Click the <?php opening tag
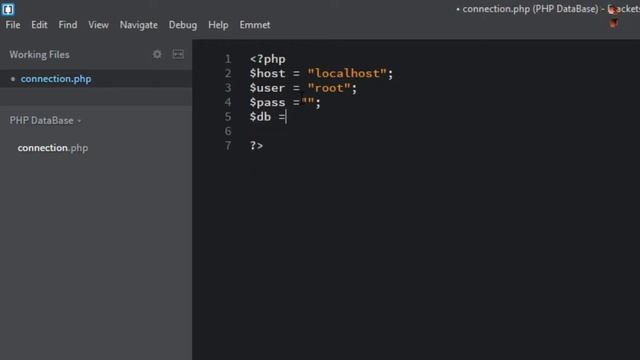Viewport: 640px width, 360px height. click(268, 59)
